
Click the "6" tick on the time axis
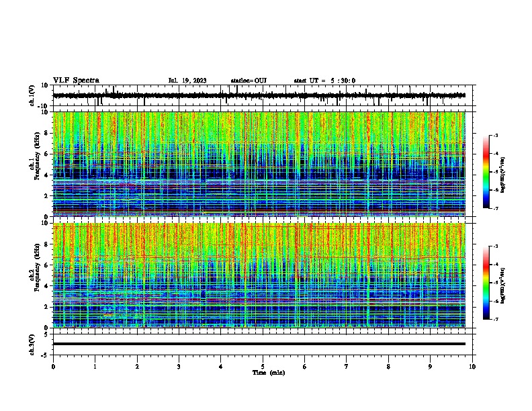(305, 367)
